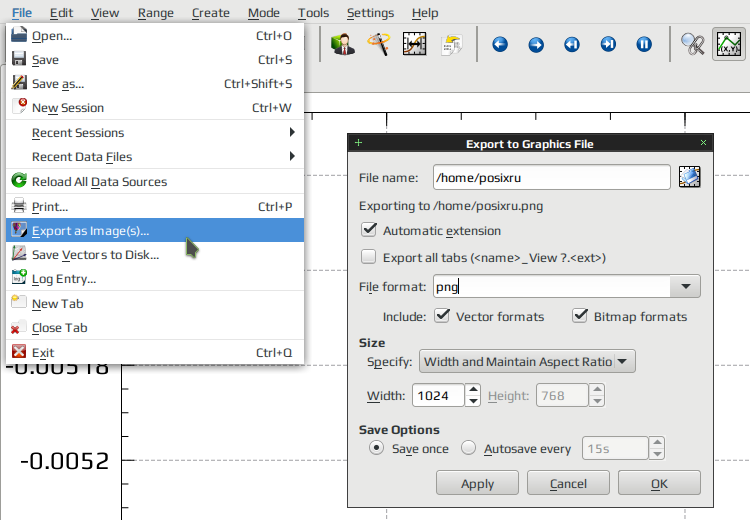Confirm export with OK button
The width and height of the screenshot is (750, 520).
(x=659, y=483)
